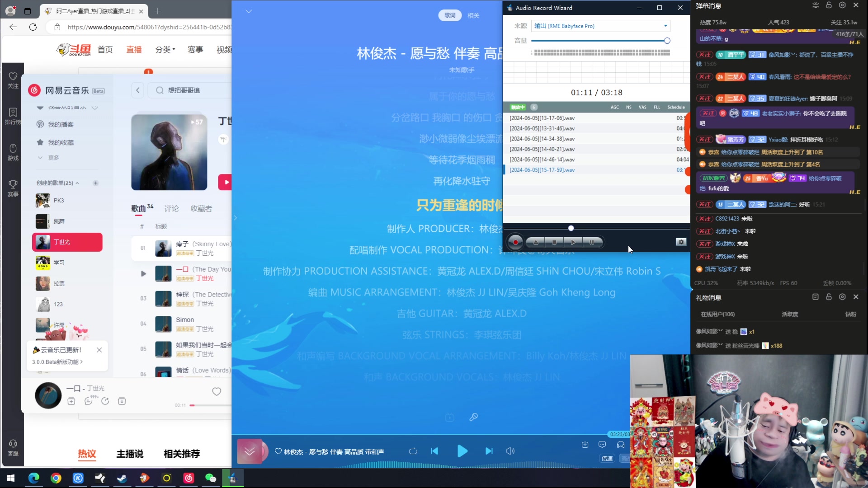Play the backing track in the blue player
The width and height of the screenshot is (868, 488).
coord(462,451)
